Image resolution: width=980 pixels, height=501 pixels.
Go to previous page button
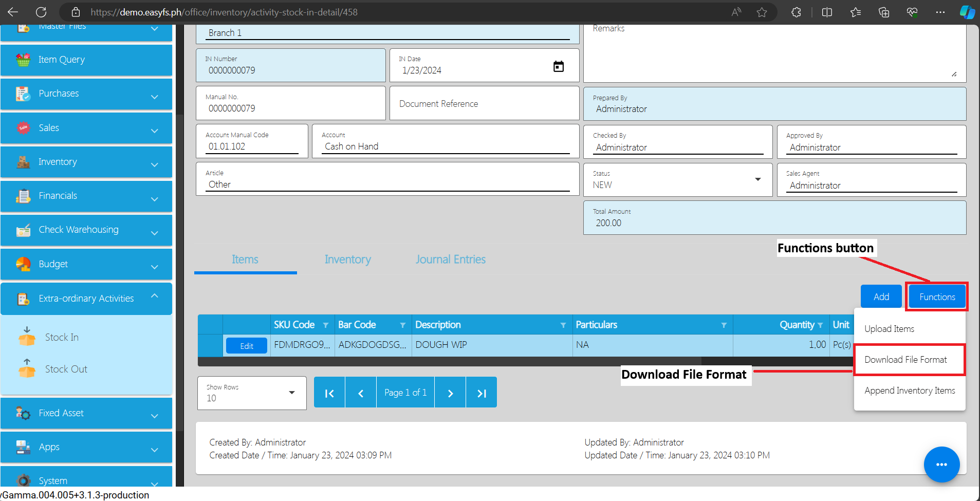click(x=361, y=393)
